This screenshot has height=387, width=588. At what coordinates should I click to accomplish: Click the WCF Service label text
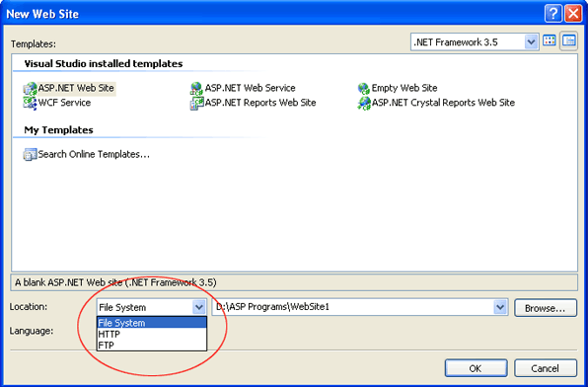pyautogui.click(x=64, y=103)
